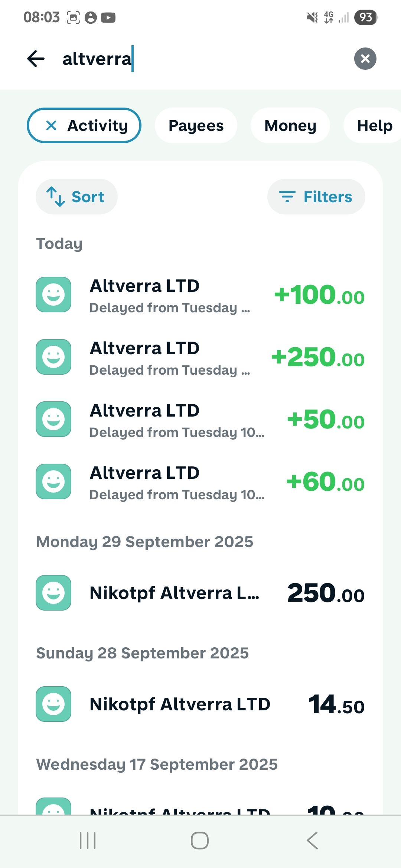Viewport: 401px width, 868px height.
Task: Switch to the Money tab
Action: pos(290,126)
